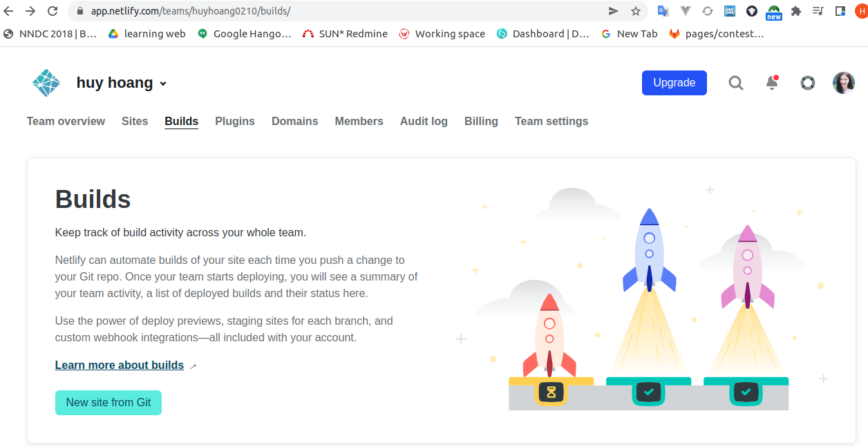Click the Upgrade button

click(x=674, y=83)
